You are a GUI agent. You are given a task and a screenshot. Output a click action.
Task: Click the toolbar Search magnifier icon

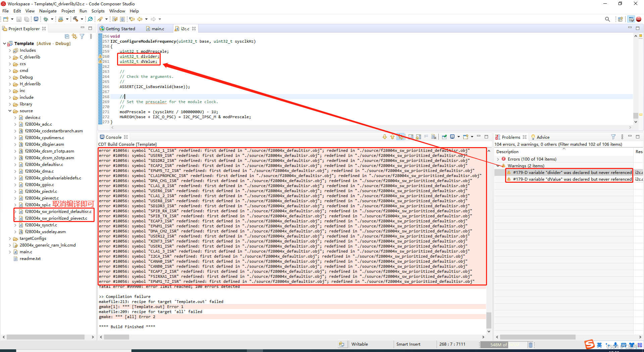click(607, 19)
